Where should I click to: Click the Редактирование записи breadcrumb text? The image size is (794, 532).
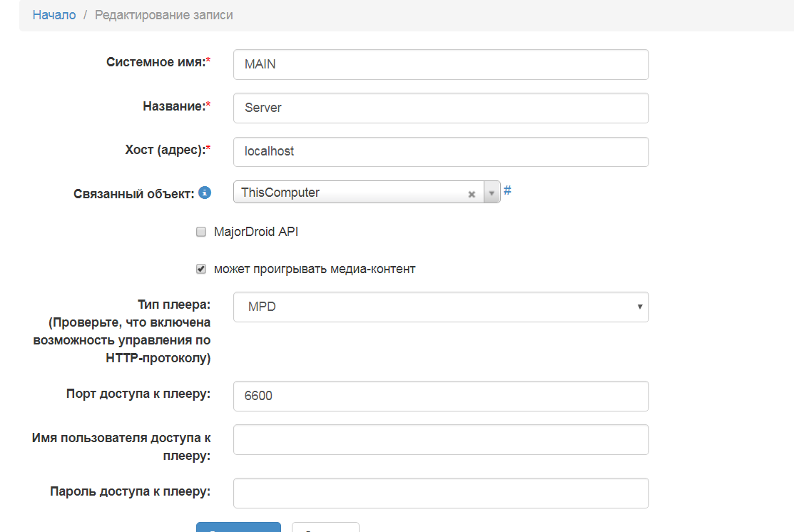pos(163,15)
